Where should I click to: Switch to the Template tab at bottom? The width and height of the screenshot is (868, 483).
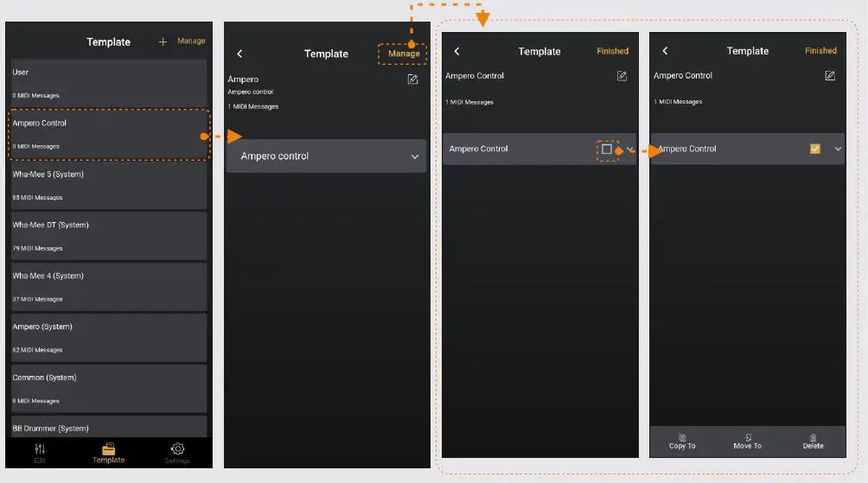(109, 453)
